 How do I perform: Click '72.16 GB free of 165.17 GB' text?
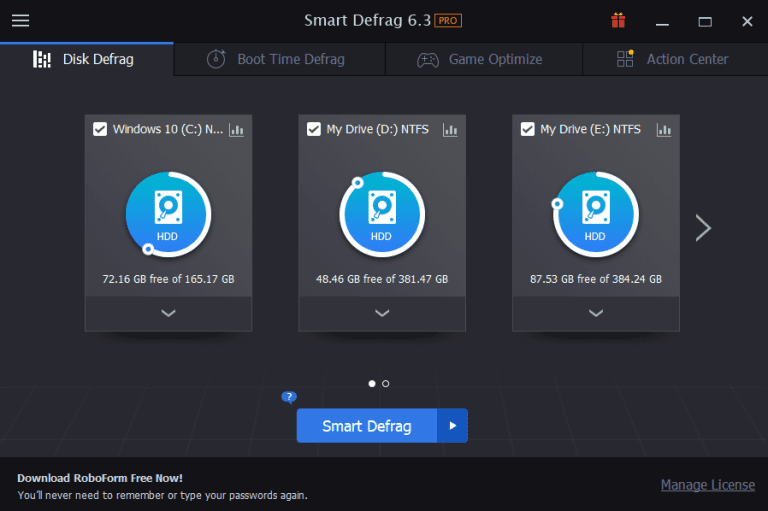[x=168, y=279]
